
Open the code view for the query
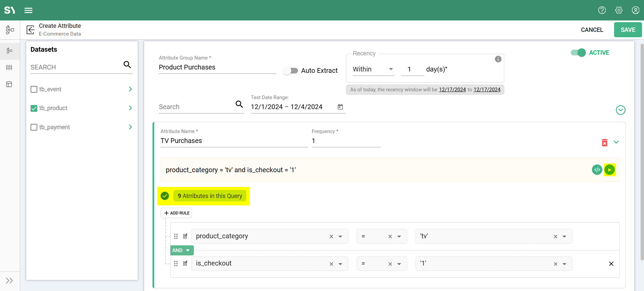point(597,170)
